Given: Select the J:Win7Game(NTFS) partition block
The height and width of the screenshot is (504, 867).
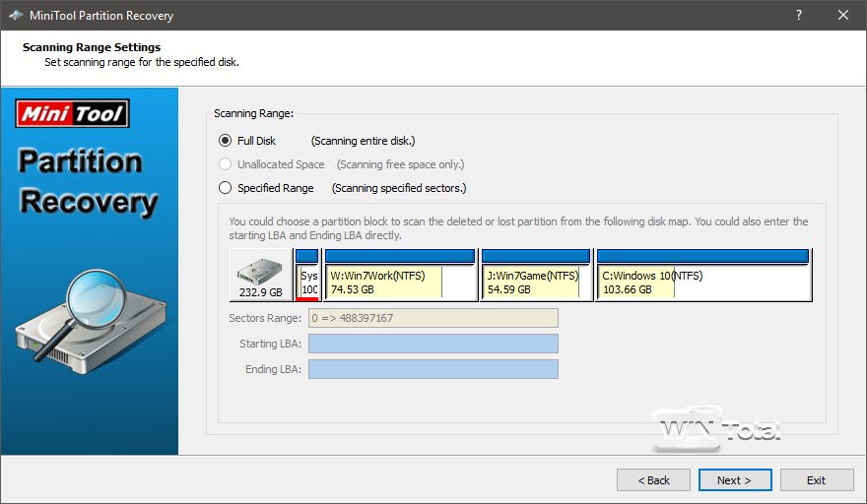Looking at the screenshot, I should pyautogui.click(x=536, y=275).
